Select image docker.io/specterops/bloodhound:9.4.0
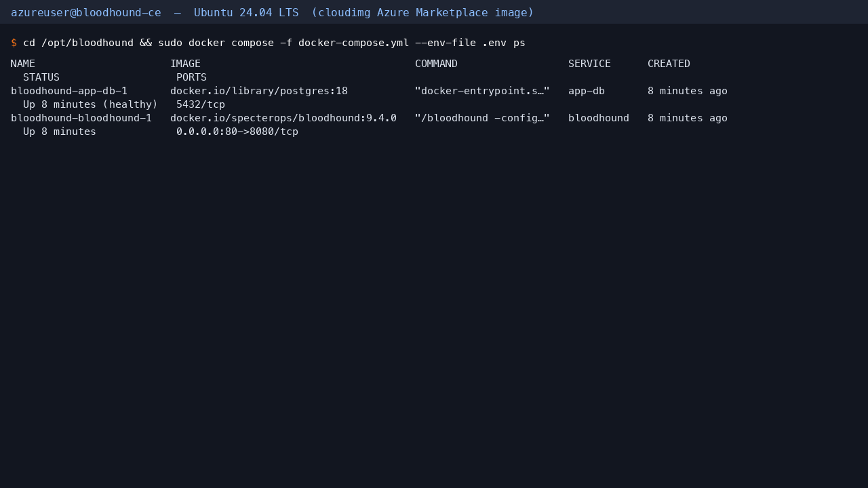Viewport: 868px width, 488px height. 283,118
